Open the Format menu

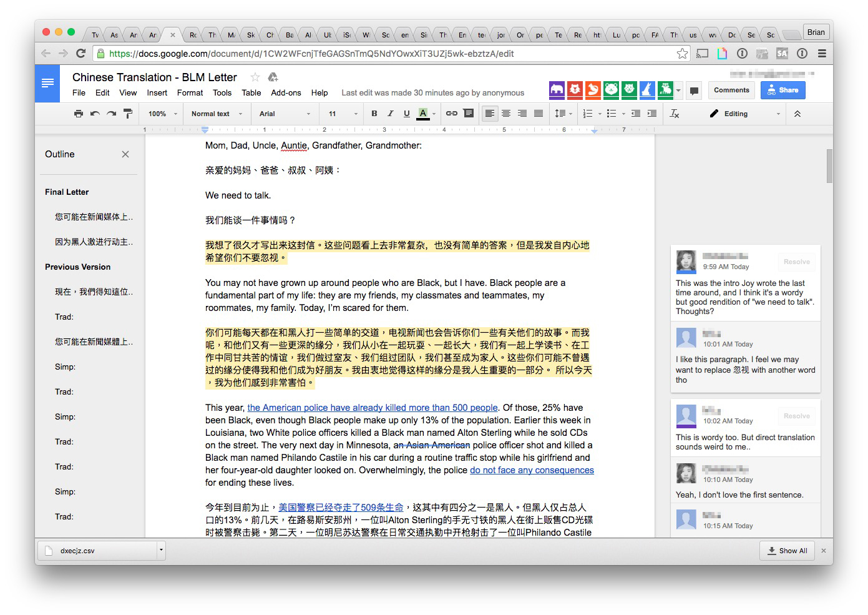[190, 92]
